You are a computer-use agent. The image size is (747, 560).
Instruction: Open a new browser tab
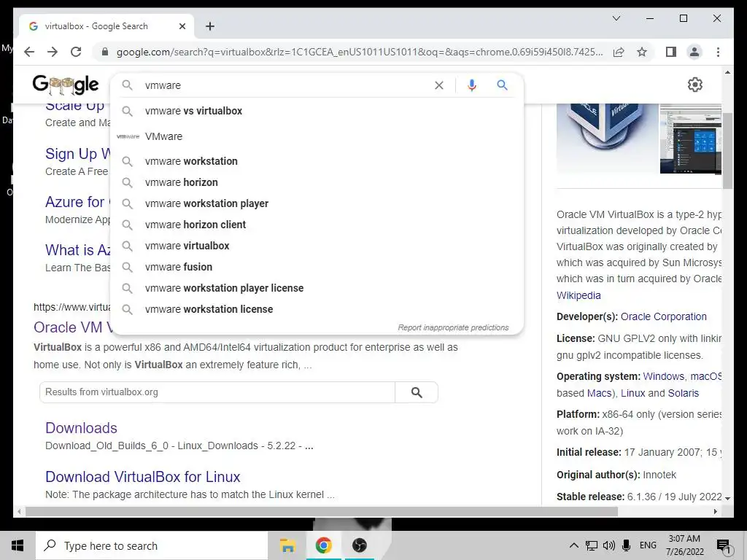(x=210, y=26)
